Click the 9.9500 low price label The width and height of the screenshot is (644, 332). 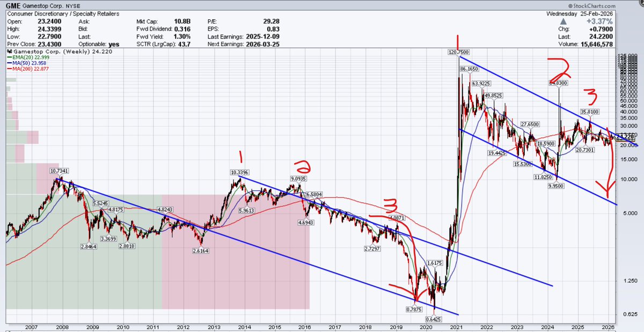[x=557, y=185]
